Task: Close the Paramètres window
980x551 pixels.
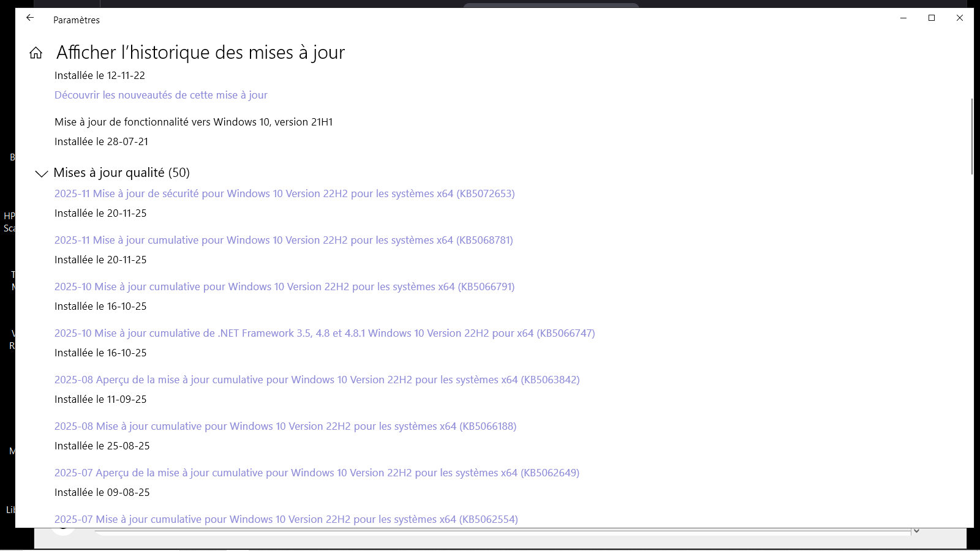Action: click(960, 18)
